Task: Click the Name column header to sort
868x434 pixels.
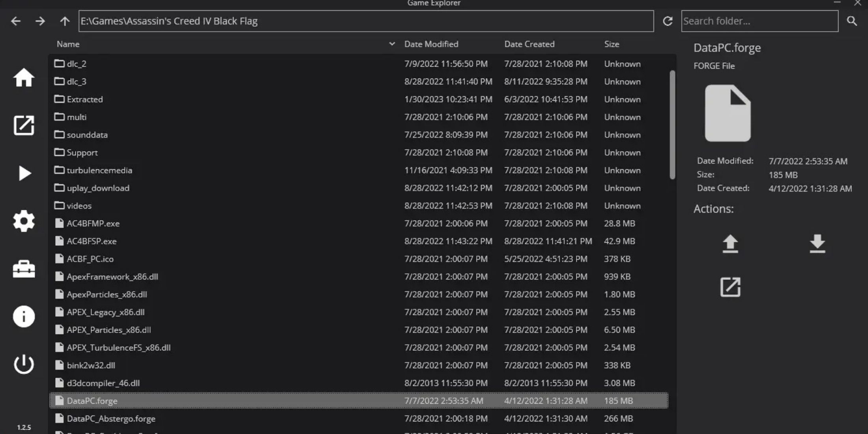Action: click(67, 44)
